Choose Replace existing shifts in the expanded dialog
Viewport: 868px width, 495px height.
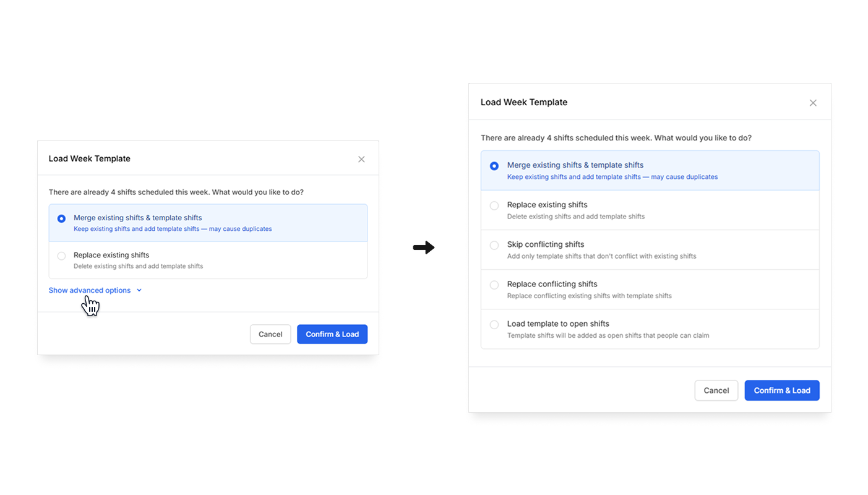tap(494, 205)
